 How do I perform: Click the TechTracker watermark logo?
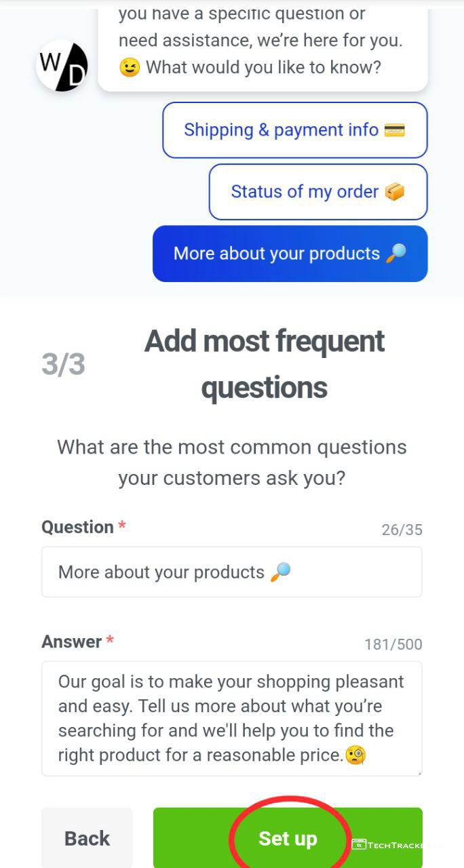tap(397, 845)
